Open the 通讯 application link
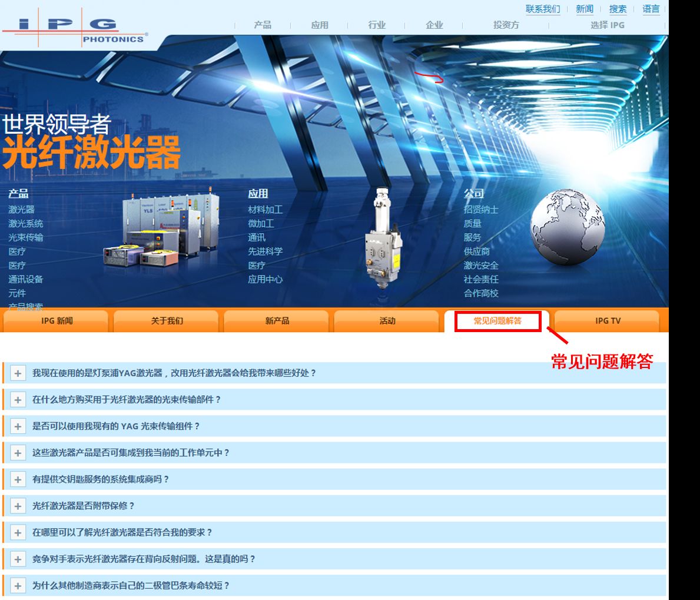700x600 pixels. click(257, 237)
